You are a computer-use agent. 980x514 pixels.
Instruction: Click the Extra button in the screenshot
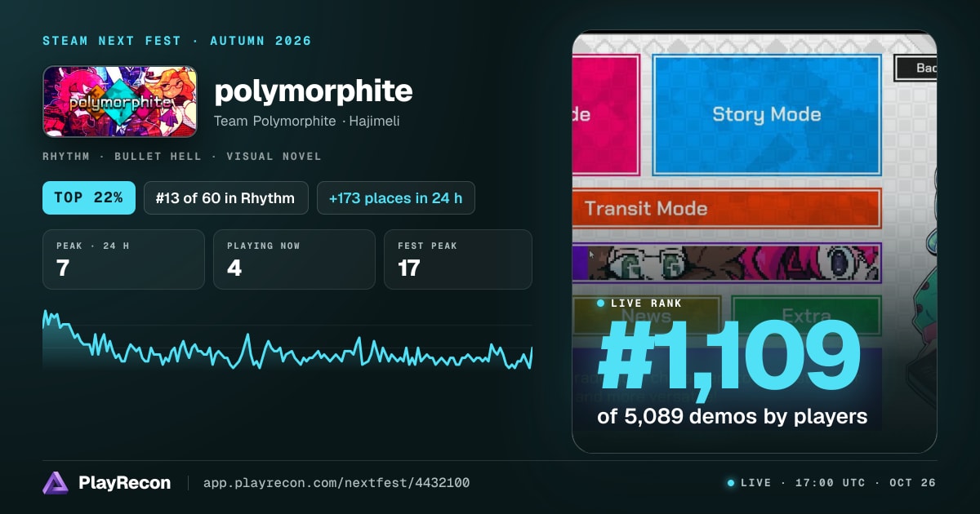coord(806,315)
